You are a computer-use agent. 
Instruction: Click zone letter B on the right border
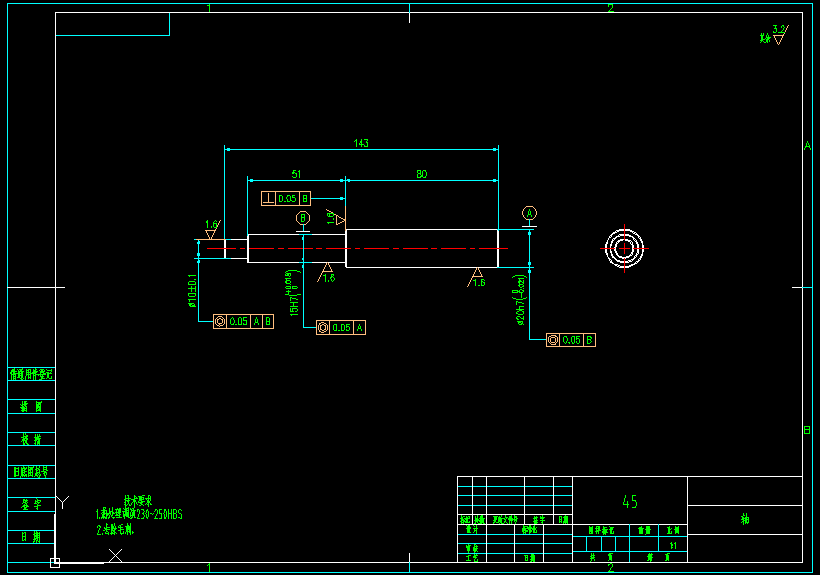tap(807, 430)
